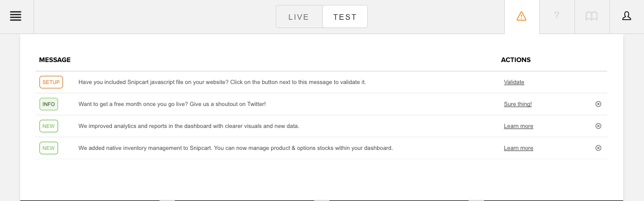This screenshot has height=201, width=644.
Task: Open the hamburger navigation menu
Action: point(15,16)
